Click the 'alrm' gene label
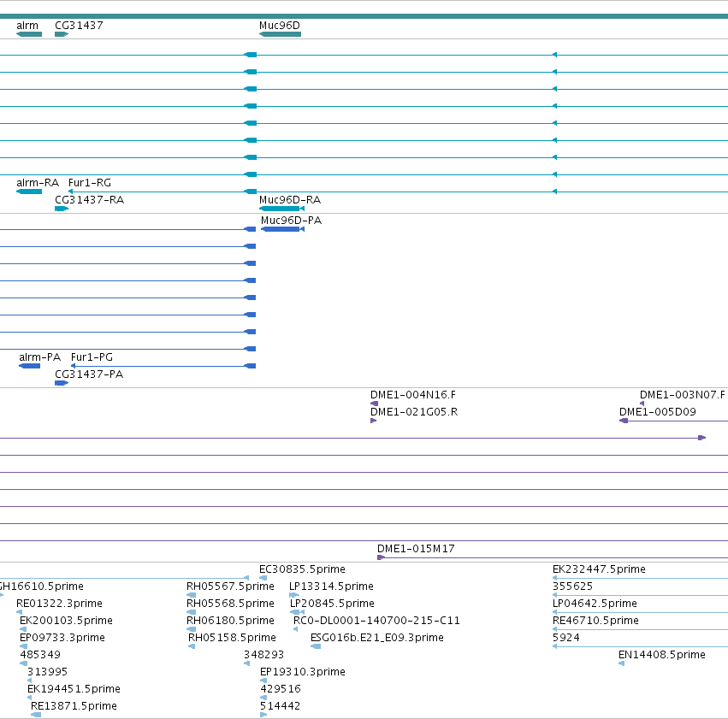 coord(27,26)
